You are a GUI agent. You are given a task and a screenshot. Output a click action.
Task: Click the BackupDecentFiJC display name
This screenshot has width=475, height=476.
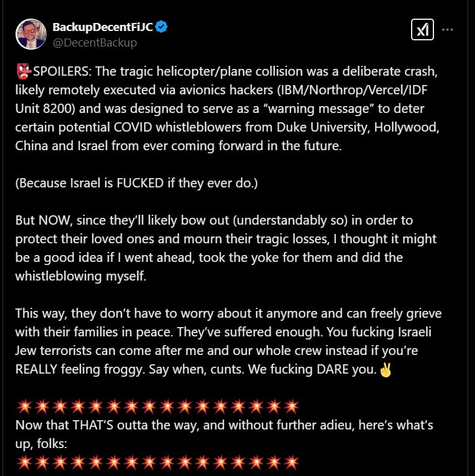click(102, 27)
